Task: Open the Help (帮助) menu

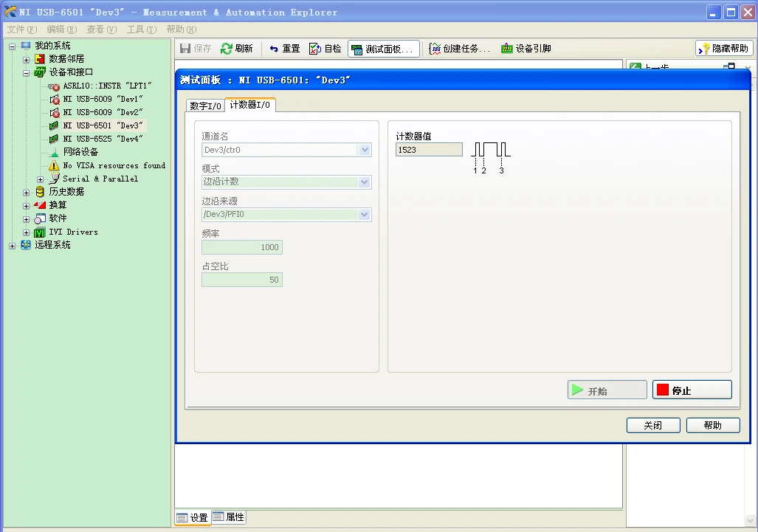Action: pos(182,30)
